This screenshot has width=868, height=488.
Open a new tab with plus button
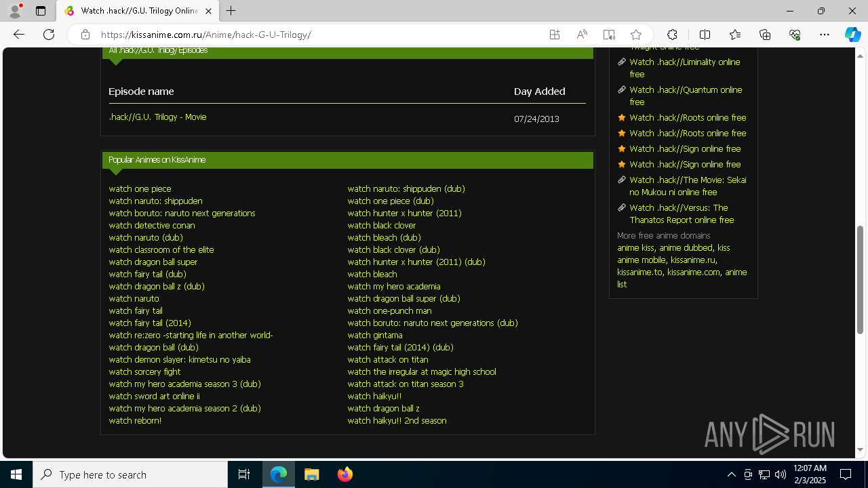coord(231,11)
